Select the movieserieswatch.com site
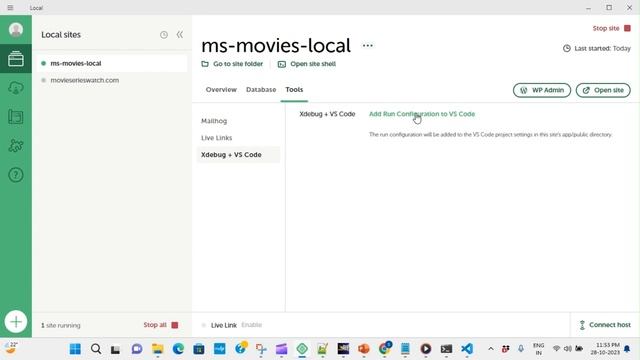Viewport: 640px width, 360px height. tap(112, 80)
